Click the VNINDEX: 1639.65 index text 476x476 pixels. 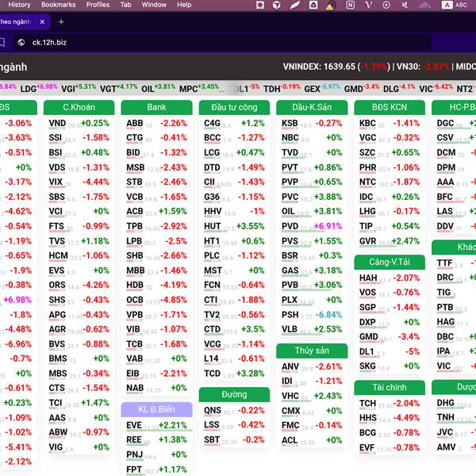[x=319, y=67]
